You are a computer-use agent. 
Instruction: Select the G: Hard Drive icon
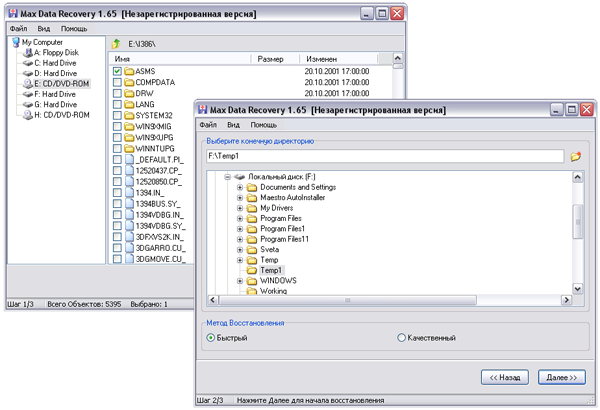(28, 105)
